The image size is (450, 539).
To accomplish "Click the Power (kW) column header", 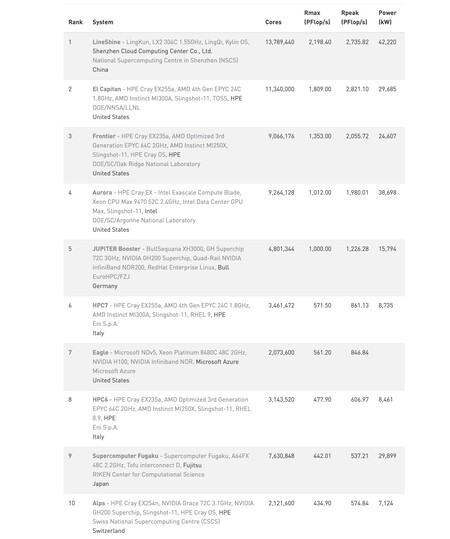I will [387, 18].
